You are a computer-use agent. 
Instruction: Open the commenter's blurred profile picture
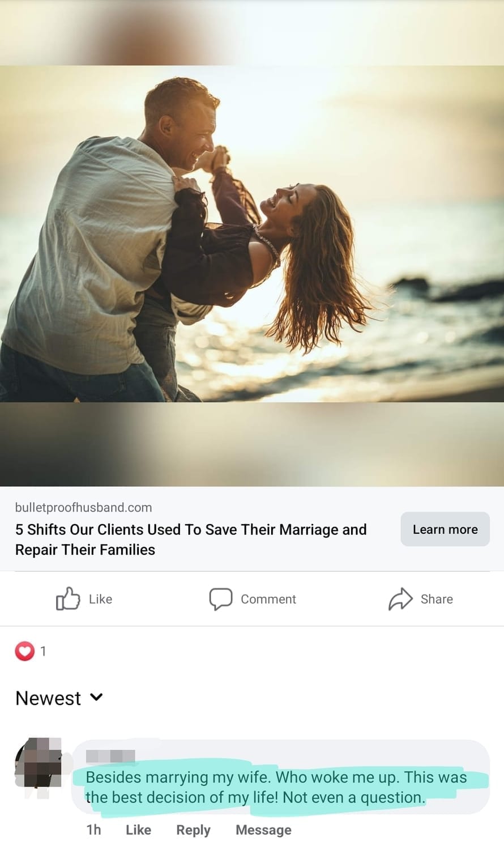coord(38,763)
